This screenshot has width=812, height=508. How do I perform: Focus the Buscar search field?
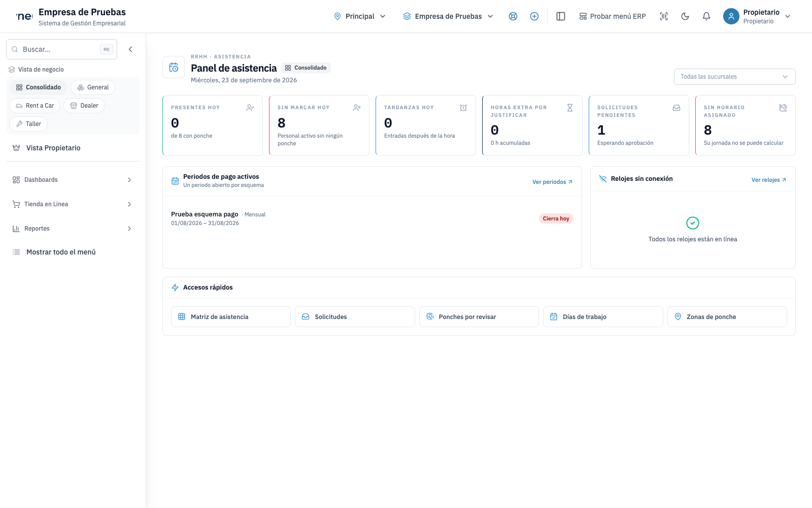point(61,49)
